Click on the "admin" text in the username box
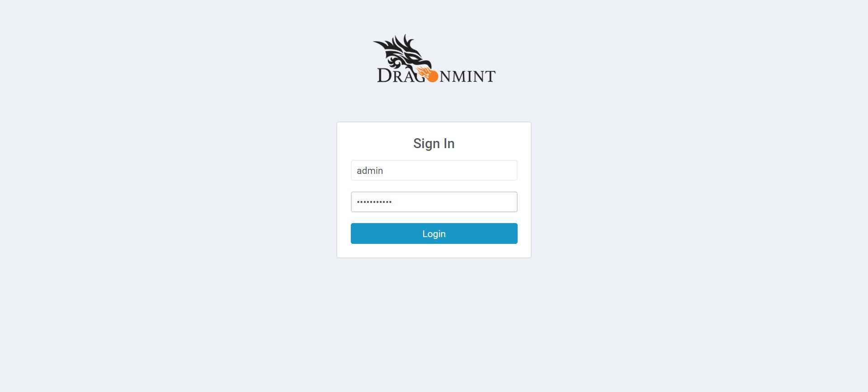 370,171
